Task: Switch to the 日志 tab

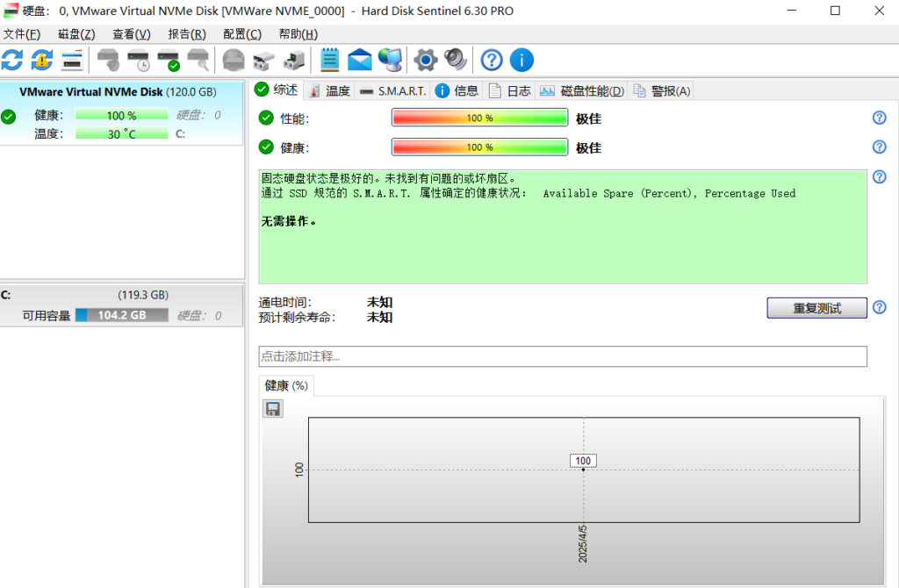Action: click(510, 90)
